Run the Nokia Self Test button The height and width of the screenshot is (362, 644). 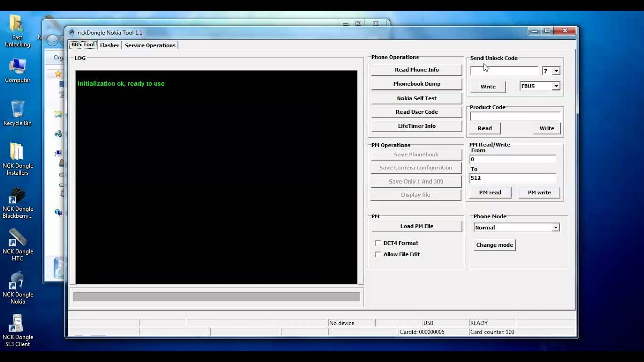tap(417, 98)
